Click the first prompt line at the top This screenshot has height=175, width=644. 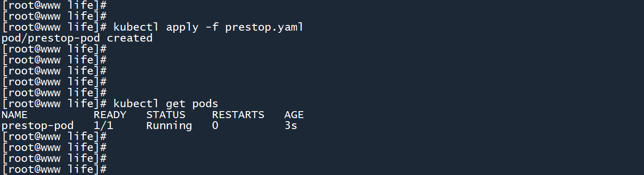54,5
